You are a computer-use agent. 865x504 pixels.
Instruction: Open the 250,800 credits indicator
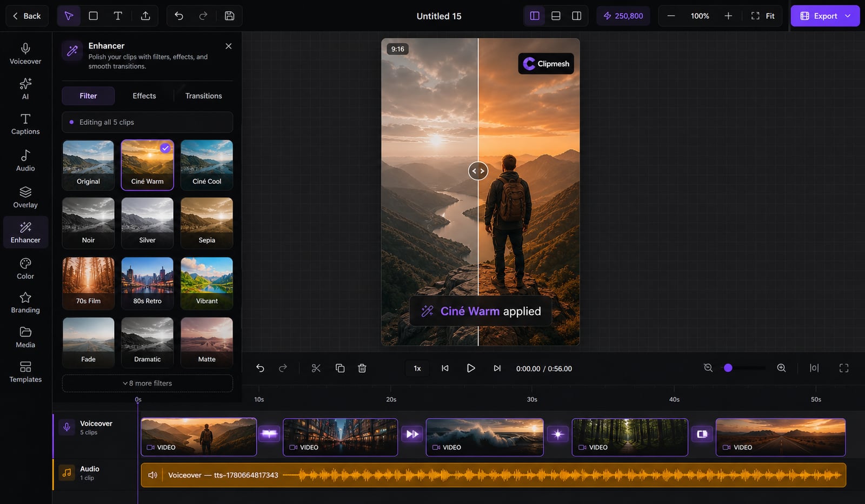coord(623,16)
